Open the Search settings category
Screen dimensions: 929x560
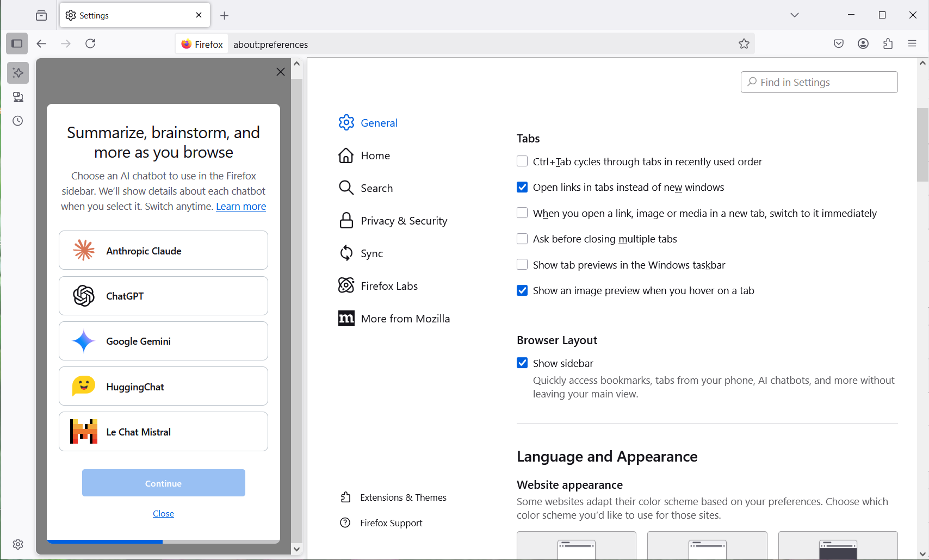click(x=366, y=188)
